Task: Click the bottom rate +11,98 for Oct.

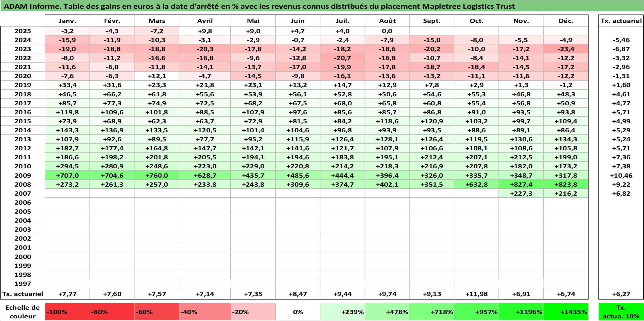Action: tap(476, 294)
